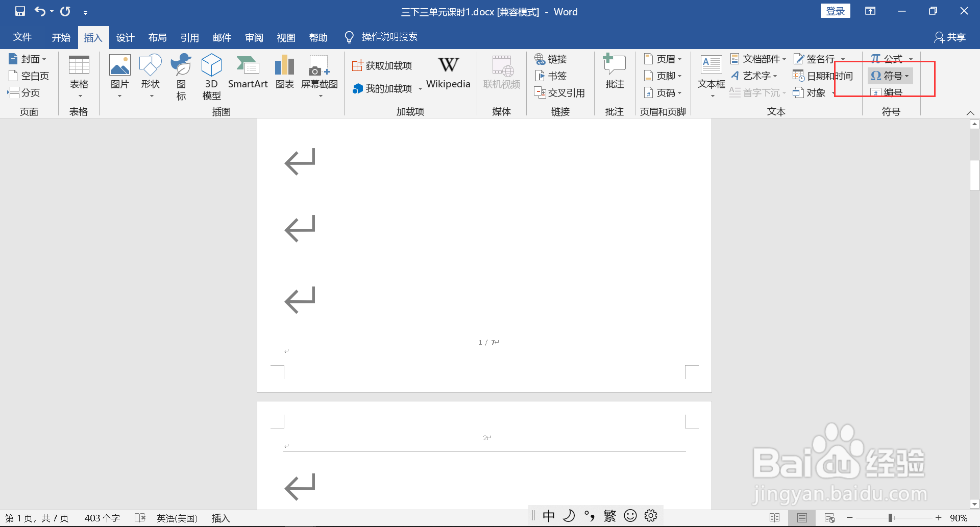The width and height of the screenshot is (980, 527).
Task: Open the 文件 menu
Action: [22, 37]
